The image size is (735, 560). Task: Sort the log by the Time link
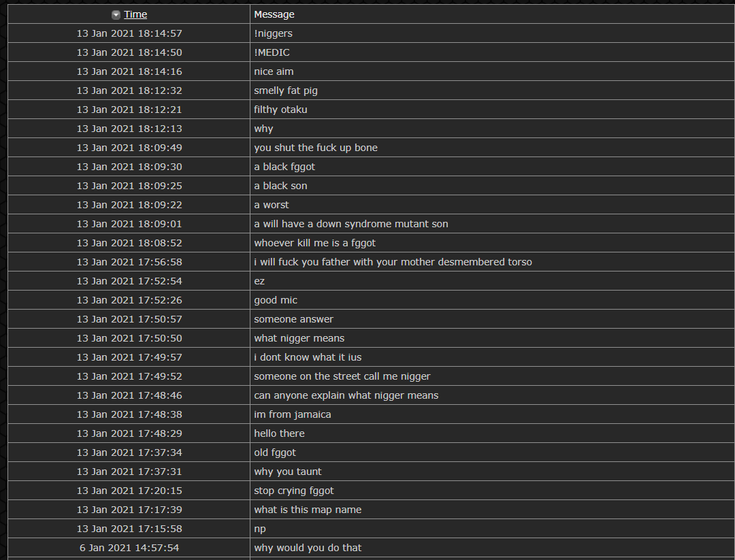point(135,14)
